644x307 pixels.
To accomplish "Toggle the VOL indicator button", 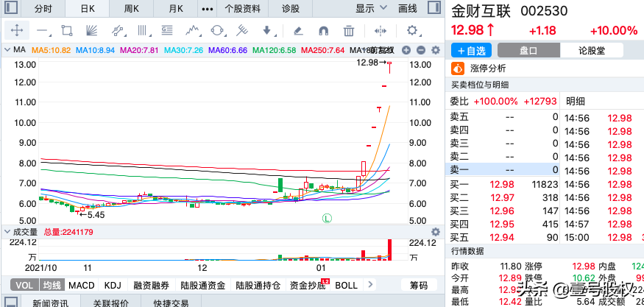I will pyautogui.click(x=24, y=285).
